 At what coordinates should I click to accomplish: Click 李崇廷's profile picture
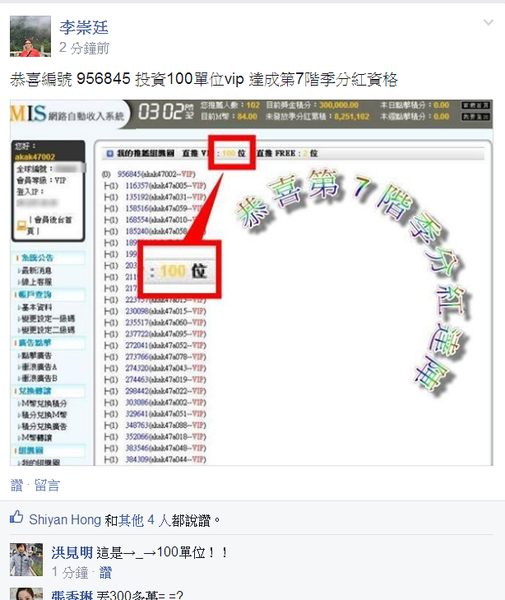click(x=30, y=36)
